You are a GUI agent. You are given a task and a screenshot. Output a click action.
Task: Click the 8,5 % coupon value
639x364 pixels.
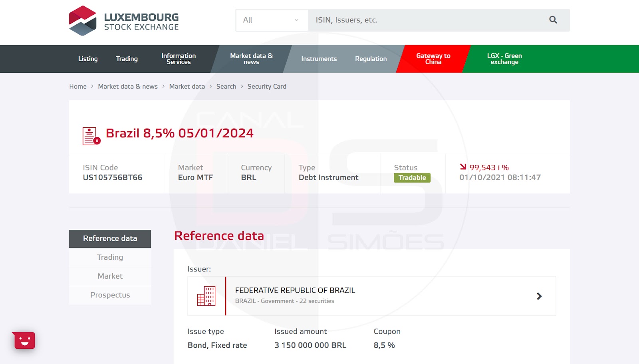(384, 345)
